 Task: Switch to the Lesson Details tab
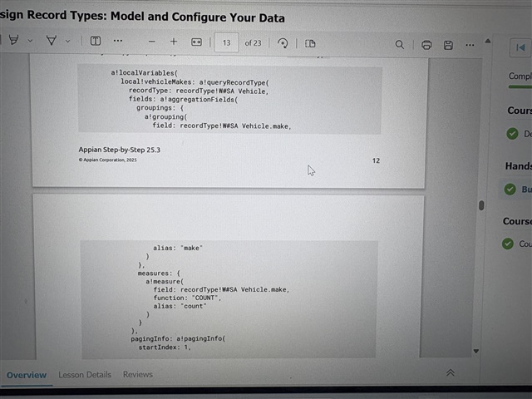[x=85, y=375]
